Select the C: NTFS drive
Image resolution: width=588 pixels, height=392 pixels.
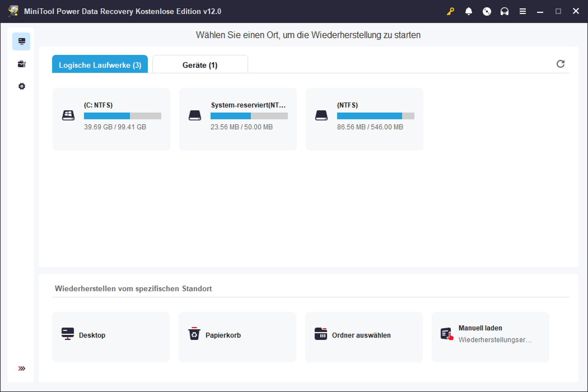coord(111,119)
